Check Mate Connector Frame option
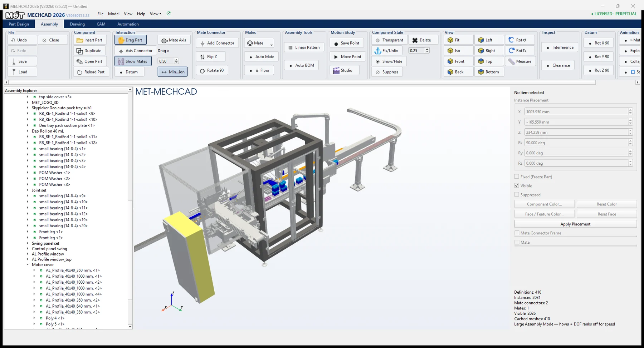 517,233
